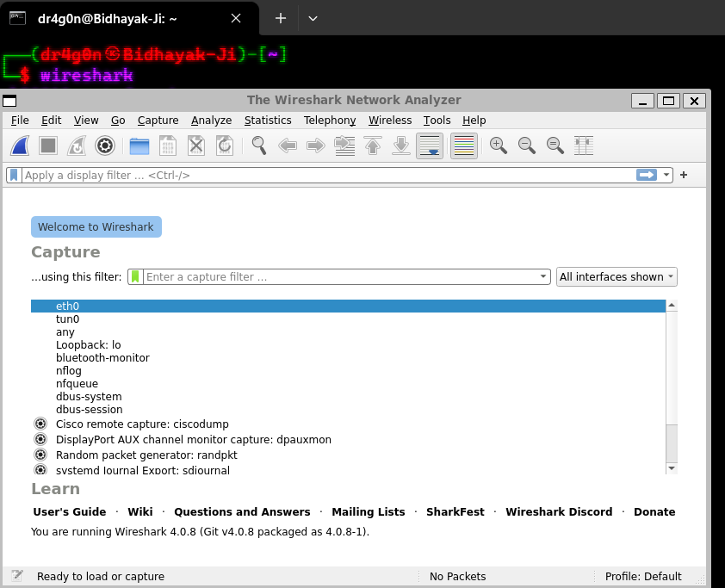Open the Analyze menu
725x588 pixels.
pos(211,121)
